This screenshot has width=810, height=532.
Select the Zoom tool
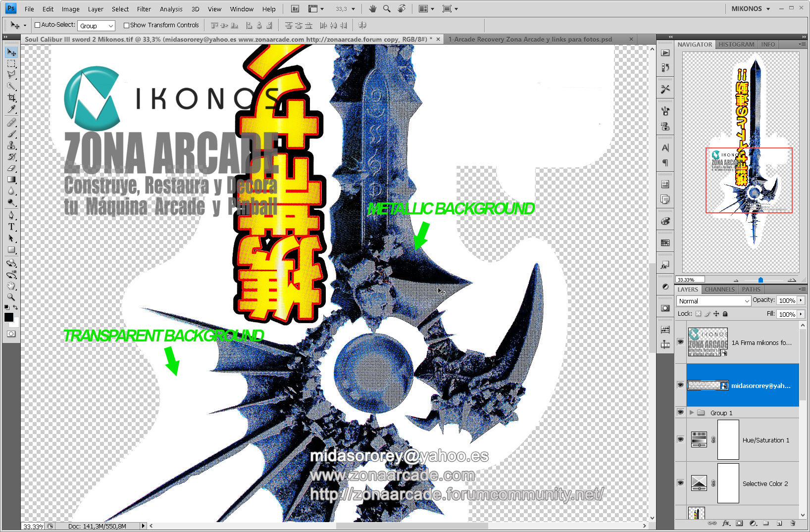coord(11,297)
